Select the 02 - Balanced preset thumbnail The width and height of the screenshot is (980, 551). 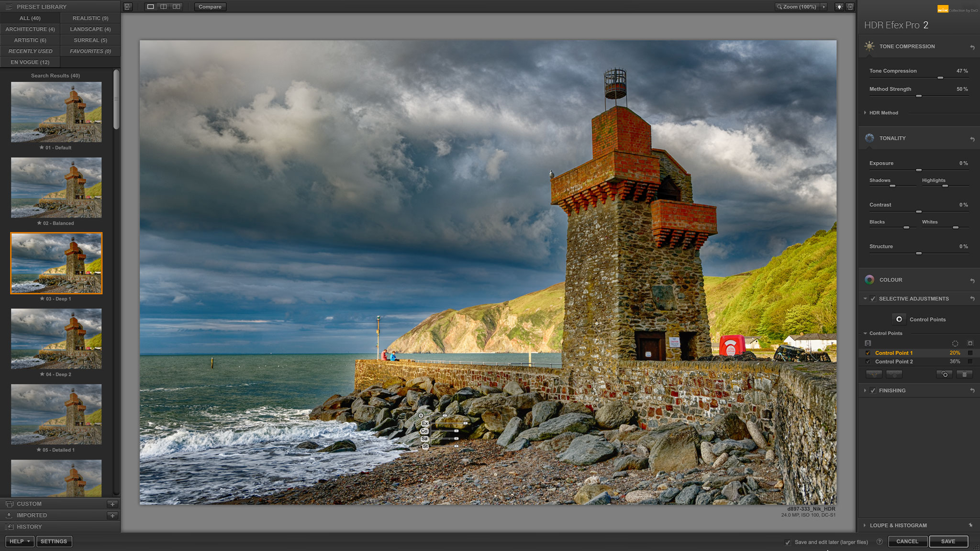tap(56, 187)
